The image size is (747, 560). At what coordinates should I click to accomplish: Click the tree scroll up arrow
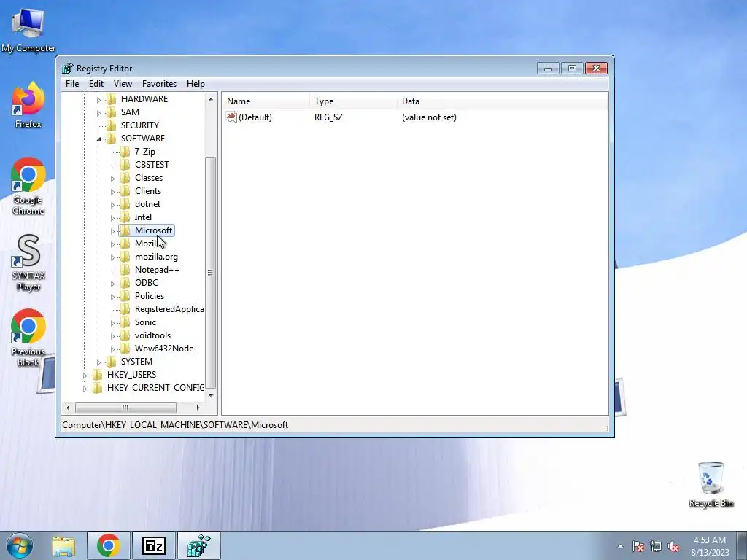pos(211,99)
